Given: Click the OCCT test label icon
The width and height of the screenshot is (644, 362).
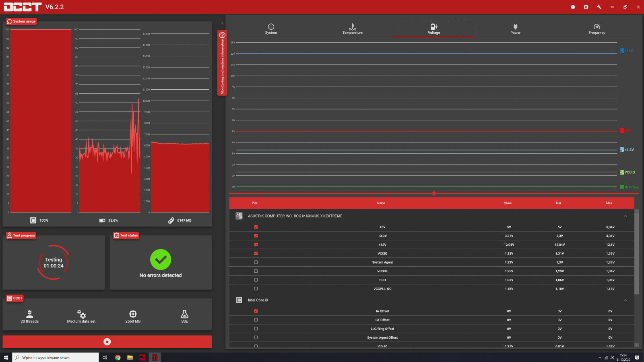Looking at the screenshot, I should point(10,298).
